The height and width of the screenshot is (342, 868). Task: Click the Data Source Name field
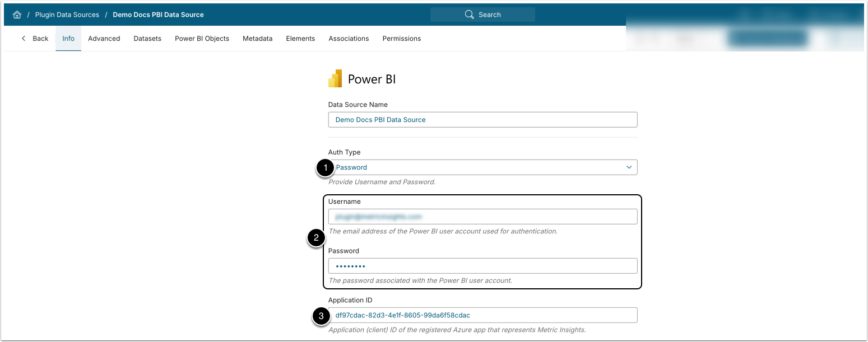[482, 120]
